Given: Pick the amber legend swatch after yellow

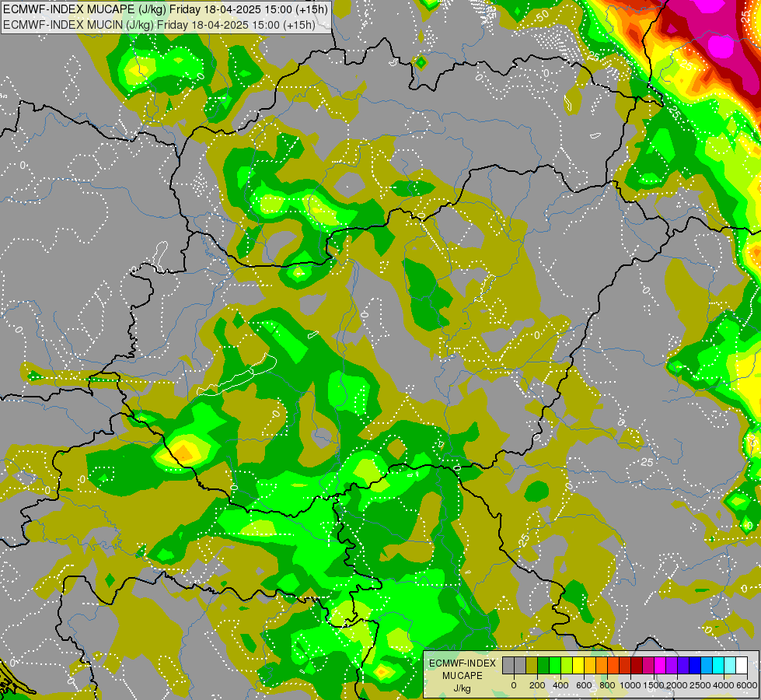Looking at the screenshot, I should [x=590, y=666].
